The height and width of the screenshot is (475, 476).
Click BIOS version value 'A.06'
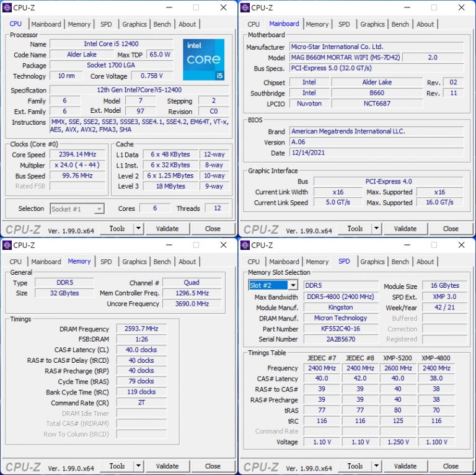click(376, 142)
